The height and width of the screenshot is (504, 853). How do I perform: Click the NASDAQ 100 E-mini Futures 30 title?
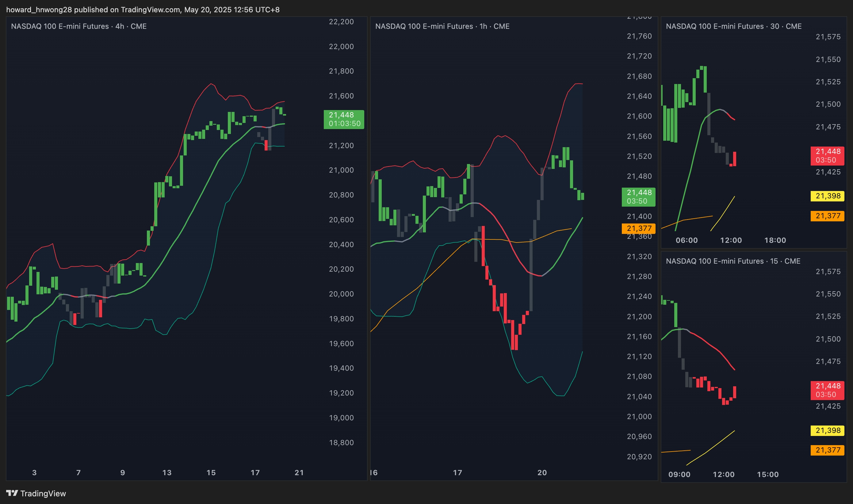click(733, 26)
